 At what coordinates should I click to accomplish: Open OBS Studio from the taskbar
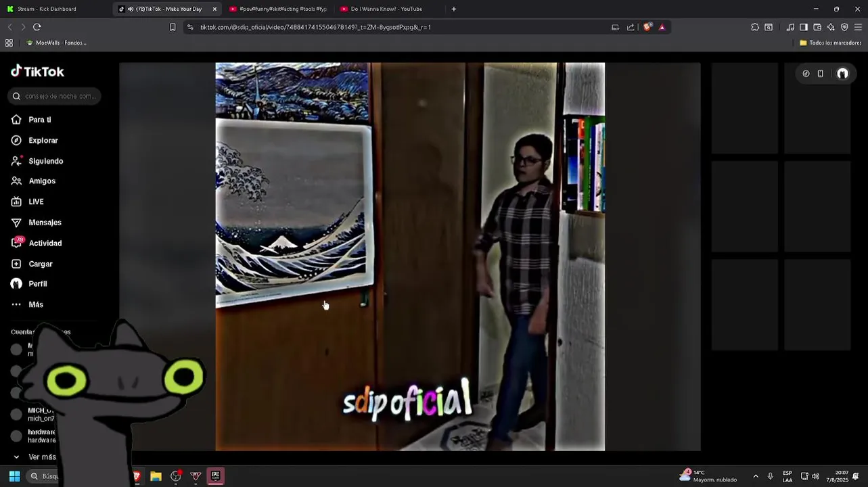(176, 476)
